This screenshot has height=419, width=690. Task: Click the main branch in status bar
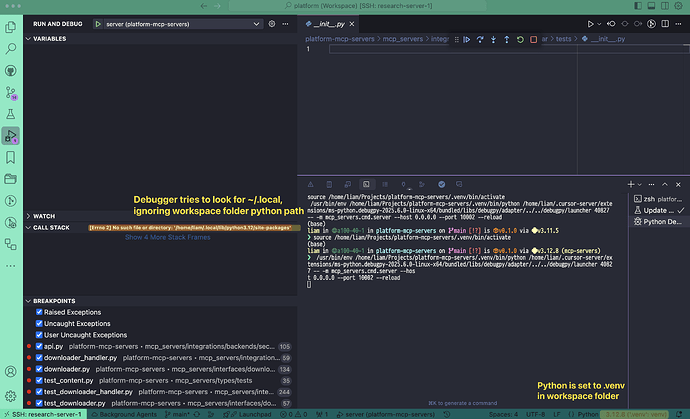(x=176, y=414)
